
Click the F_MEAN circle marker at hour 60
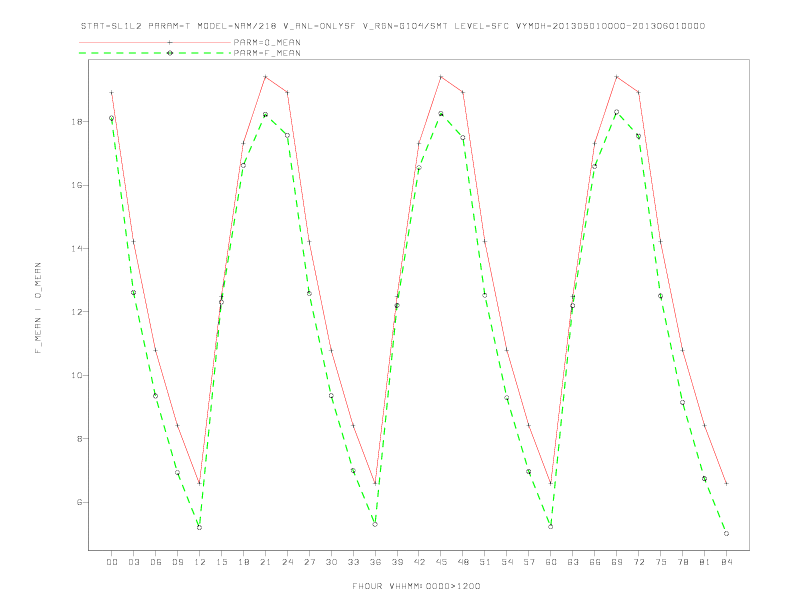click(551, 527)
